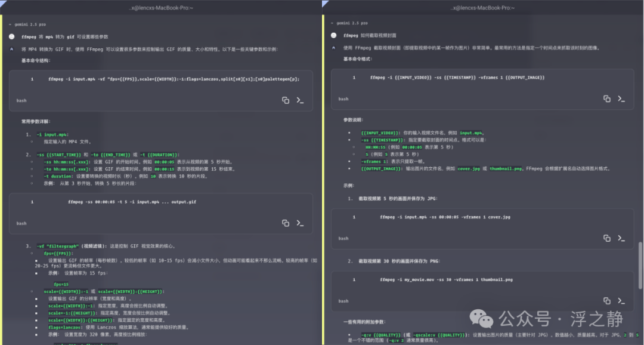Run the cover.jpg ffmpeg command block
The width and height of the screenshot is (644, 345).
621,238
